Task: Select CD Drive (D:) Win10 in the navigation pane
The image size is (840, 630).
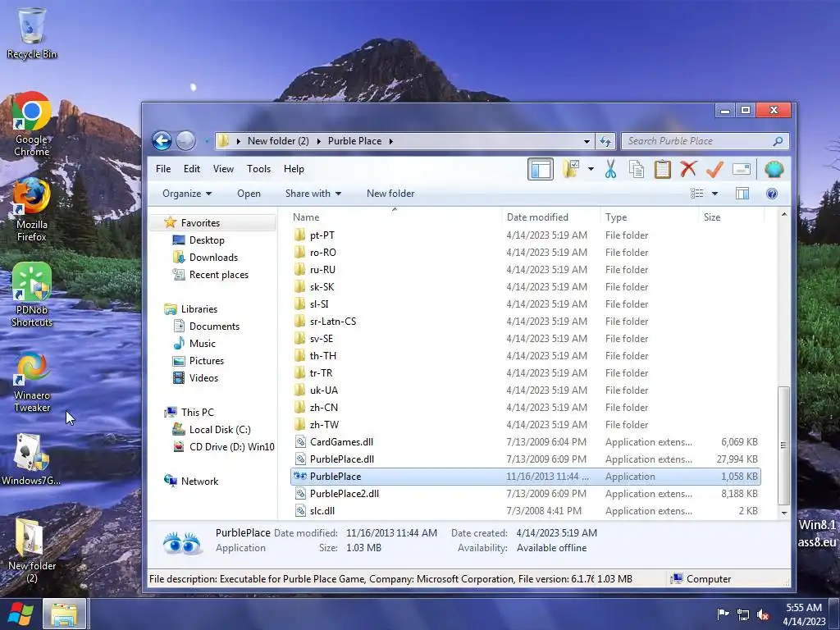Action: tap(231, 447)
